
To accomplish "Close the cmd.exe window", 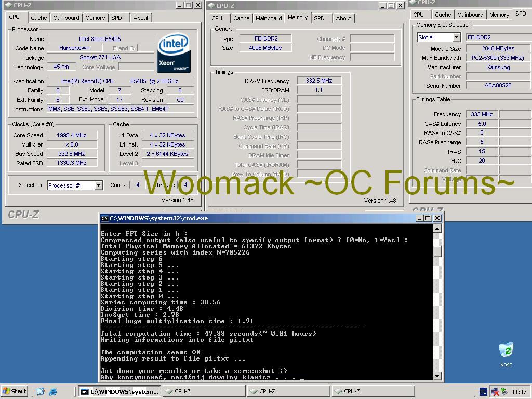I will tap(437, 218).
